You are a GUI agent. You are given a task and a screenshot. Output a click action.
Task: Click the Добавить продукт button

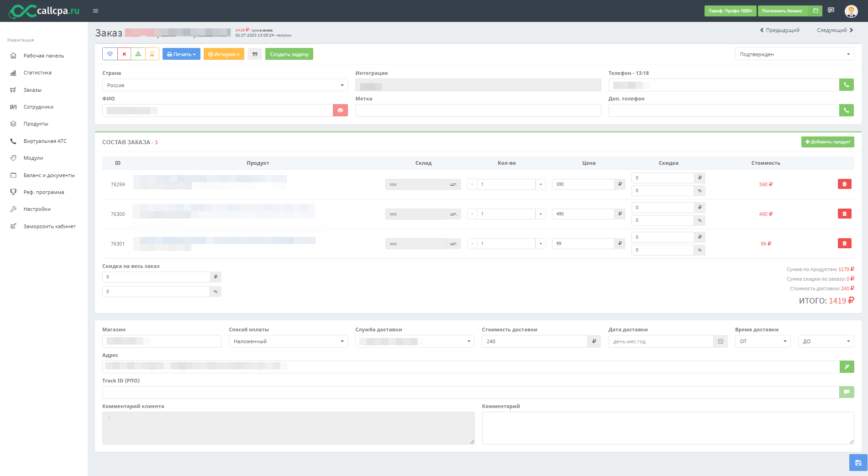[x=828, y=142]
